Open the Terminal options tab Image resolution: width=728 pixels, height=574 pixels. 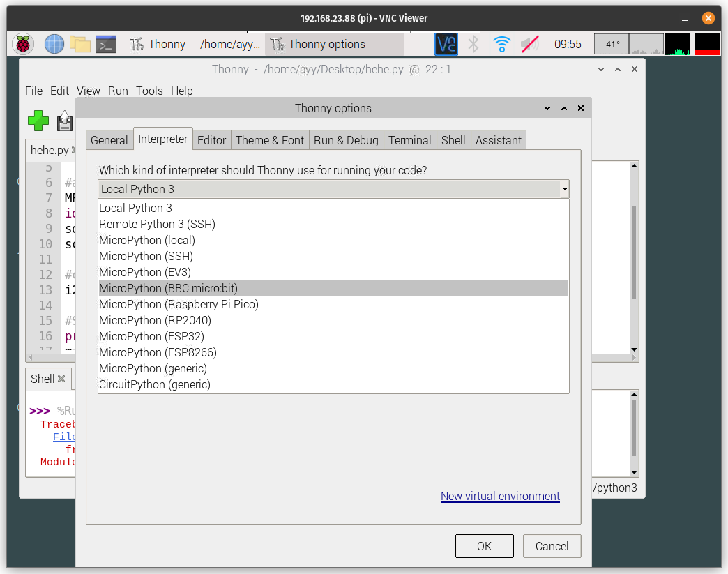(410, 140)
